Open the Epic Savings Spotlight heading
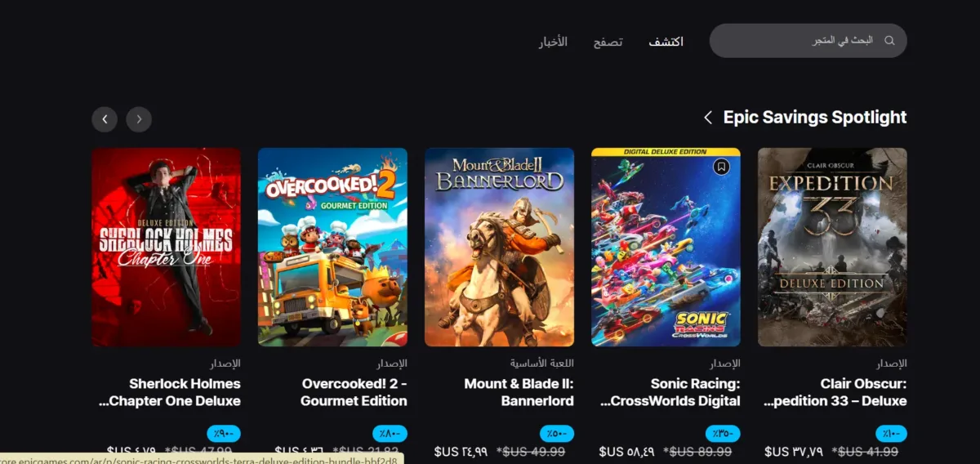 pyautogui.click(x=815, y=118)
